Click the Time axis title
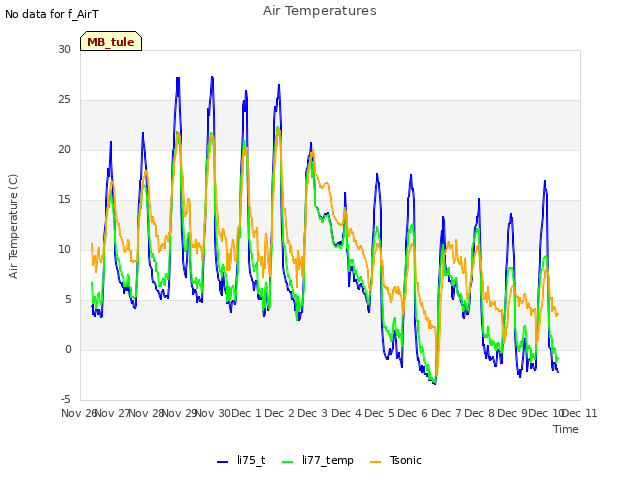640x480 pixels. pos(566,429)
